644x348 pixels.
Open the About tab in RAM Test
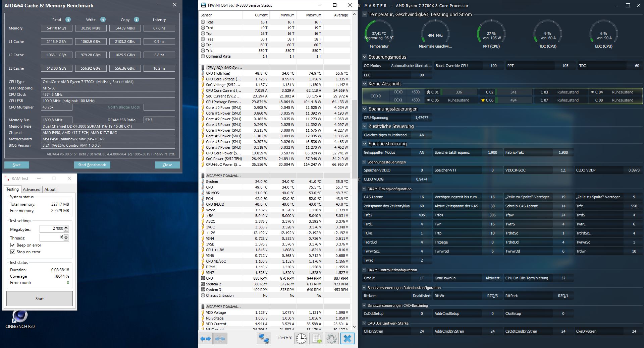point(50,190)
